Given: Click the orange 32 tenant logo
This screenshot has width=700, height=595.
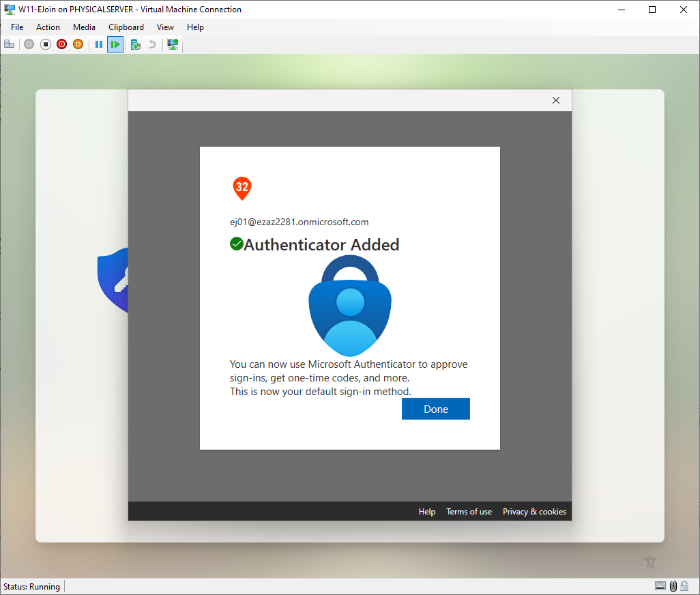Looking at the screenshot, I should (x=242, y=188).
